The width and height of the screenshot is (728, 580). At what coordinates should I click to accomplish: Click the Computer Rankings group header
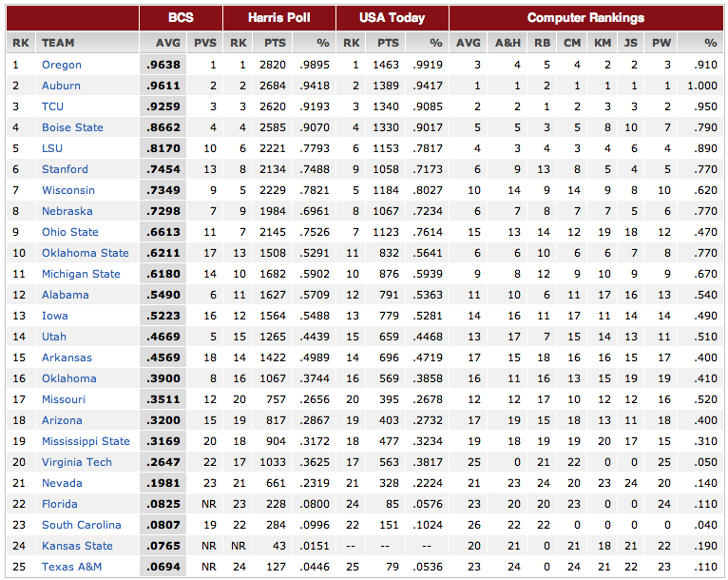(586, 18)
